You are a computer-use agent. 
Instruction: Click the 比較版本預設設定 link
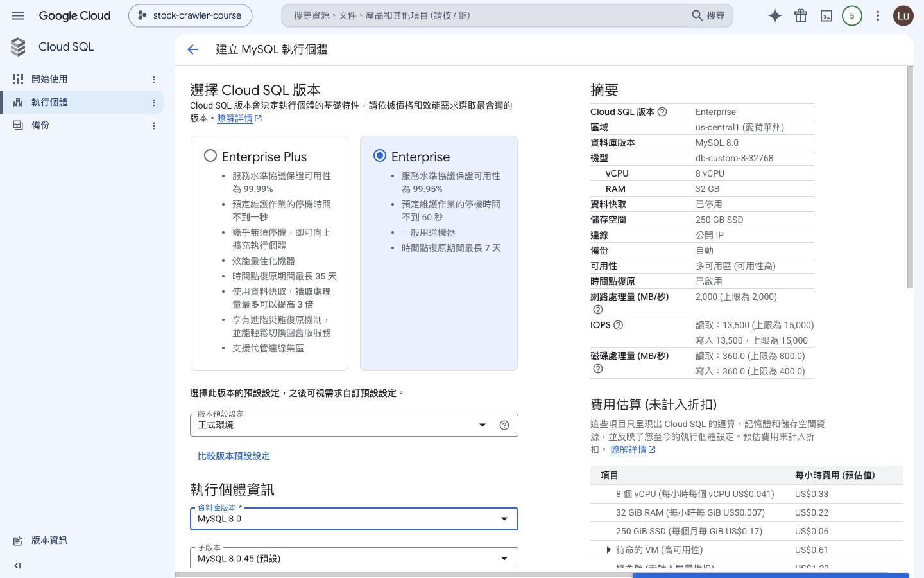234,456
